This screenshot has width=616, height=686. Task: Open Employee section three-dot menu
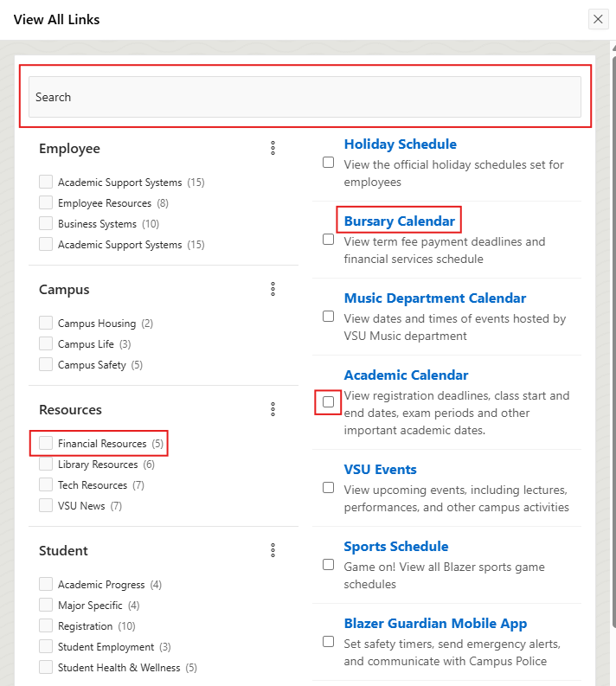(x=273, y=149)
